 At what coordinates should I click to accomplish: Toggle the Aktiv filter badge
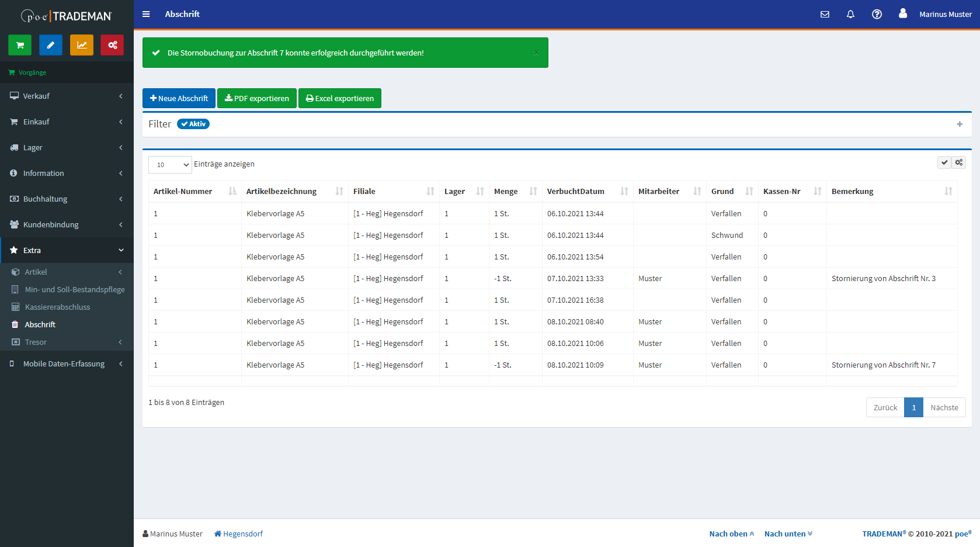(x=193, y=124)
